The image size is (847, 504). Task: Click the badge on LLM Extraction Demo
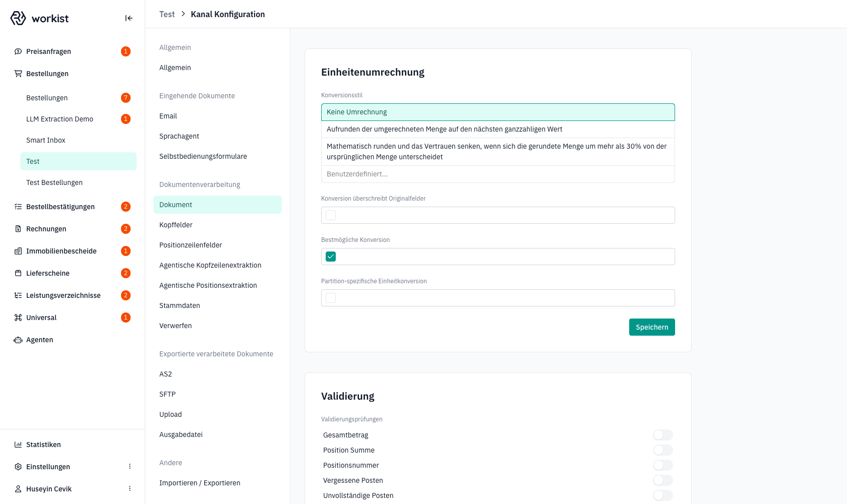[126, 119]
